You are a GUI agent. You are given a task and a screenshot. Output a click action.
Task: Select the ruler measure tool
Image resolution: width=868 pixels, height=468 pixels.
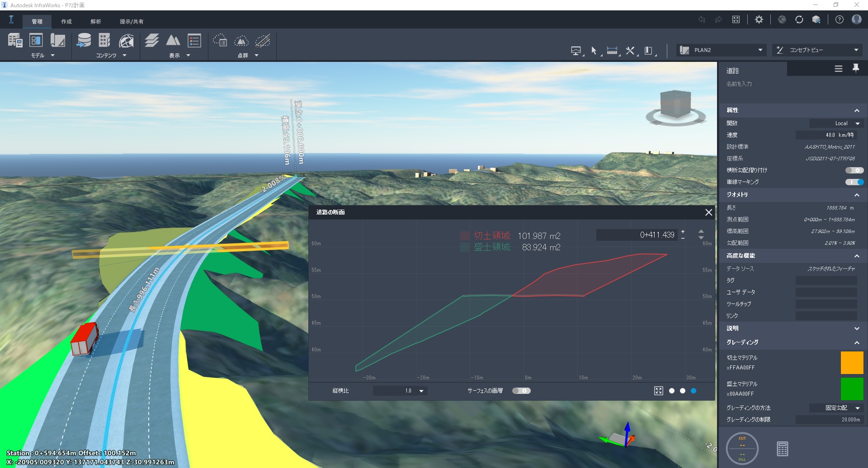tap(612, 51)
